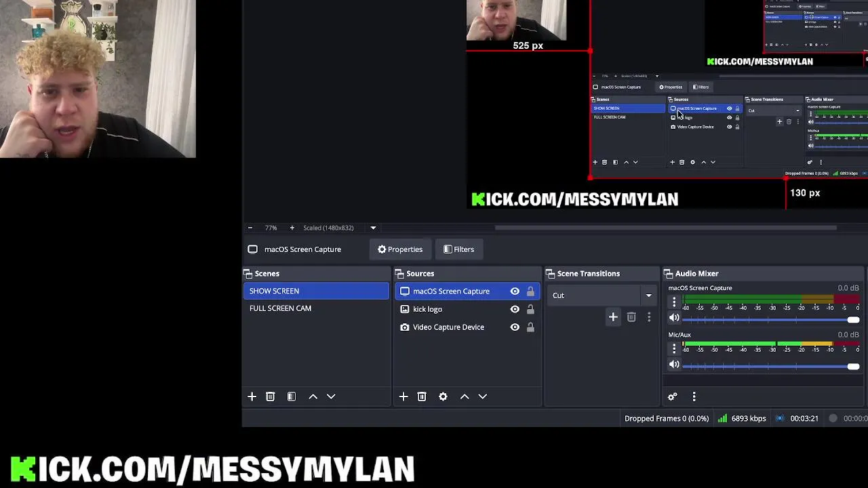868x488 pixels.
Task: Move the selected source up
Action: [x=465, y=396]
